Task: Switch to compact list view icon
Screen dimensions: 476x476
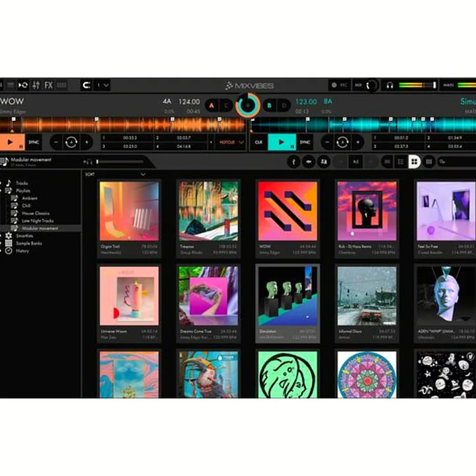Action: [387, 162]
